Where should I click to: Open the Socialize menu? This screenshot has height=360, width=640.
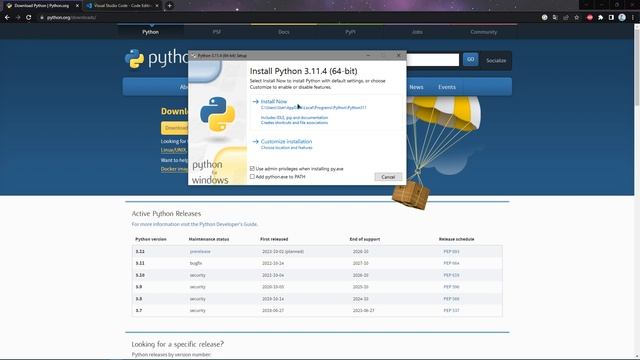496,60
